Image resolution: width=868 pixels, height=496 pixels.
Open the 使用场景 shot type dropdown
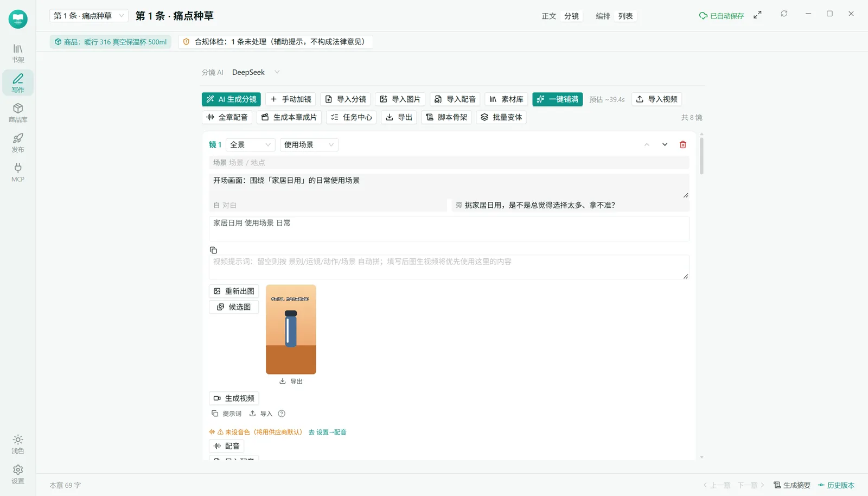(309, 144)
